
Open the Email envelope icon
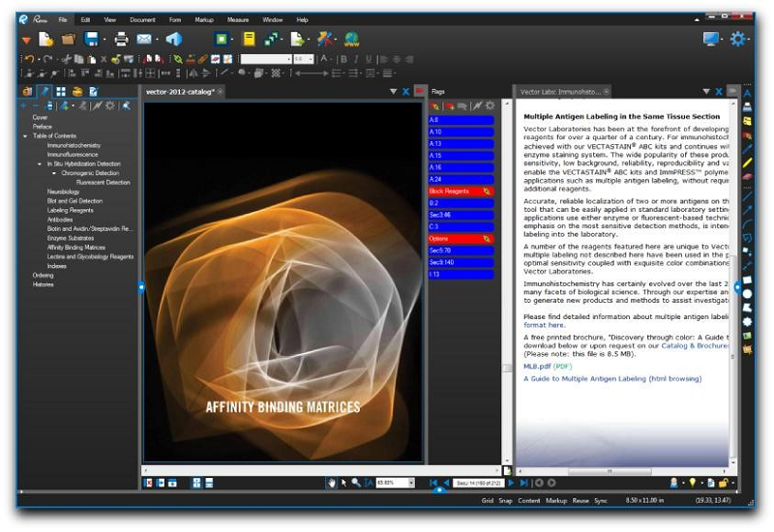coord(144,40)
